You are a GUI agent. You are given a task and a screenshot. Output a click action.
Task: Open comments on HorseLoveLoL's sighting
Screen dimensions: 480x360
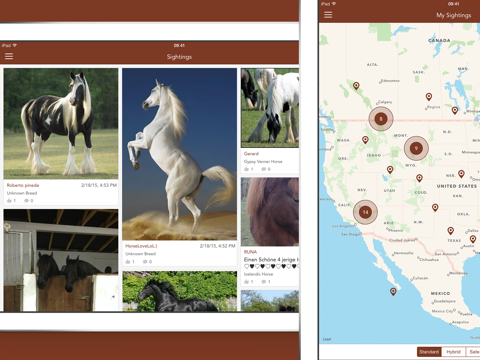tap(147, 262)
